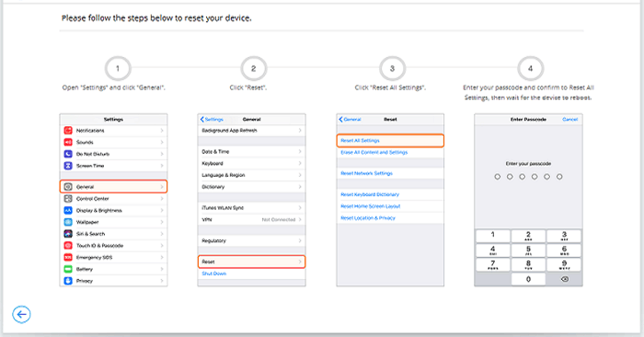Screen dimensions: 644x337
Task: Click the step 1 circle indicator
Action: [118, 68]
